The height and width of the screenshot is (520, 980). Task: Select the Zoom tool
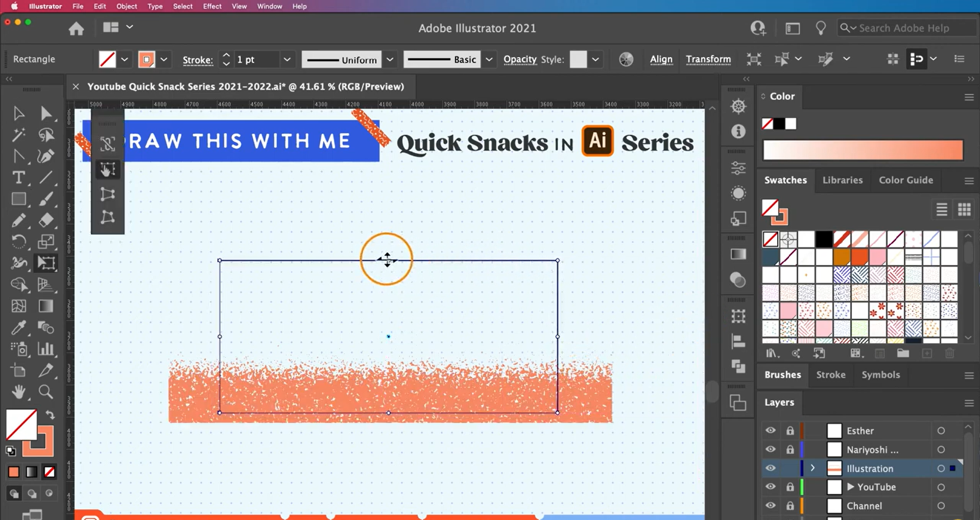(x=45, y=392)
